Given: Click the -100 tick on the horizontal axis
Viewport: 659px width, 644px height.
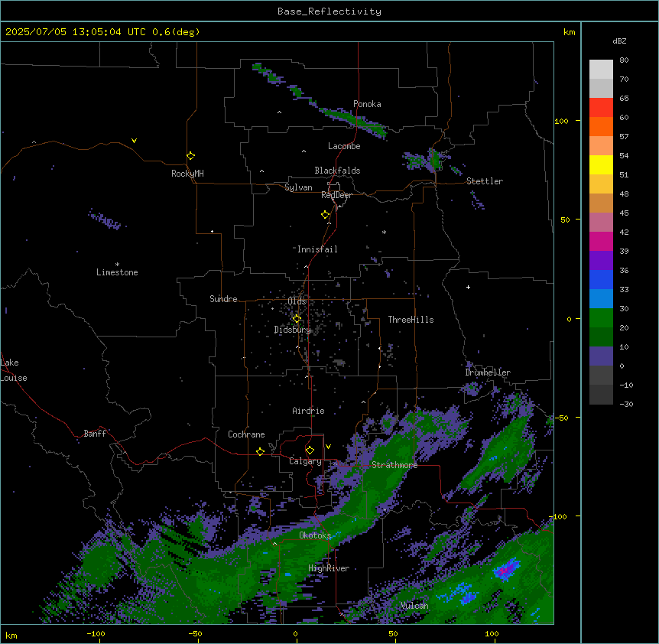Looking at the screenshot, I should coord(96,633).
